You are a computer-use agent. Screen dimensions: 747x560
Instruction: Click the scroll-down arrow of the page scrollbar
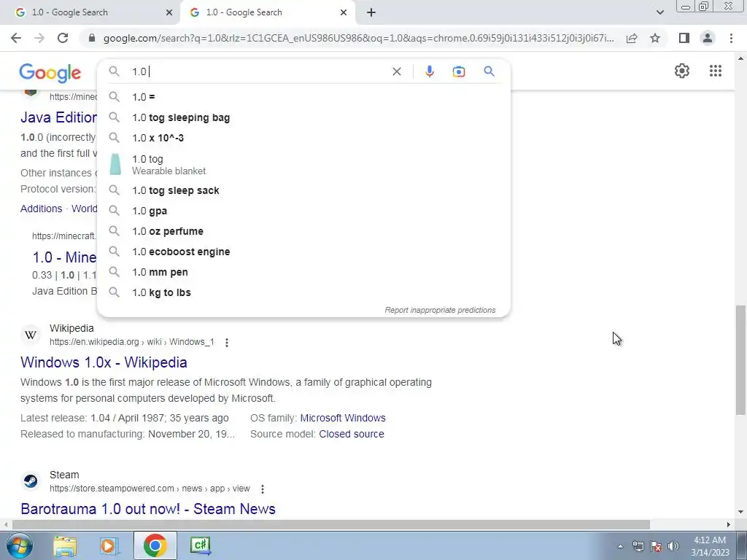coord(740,512)
